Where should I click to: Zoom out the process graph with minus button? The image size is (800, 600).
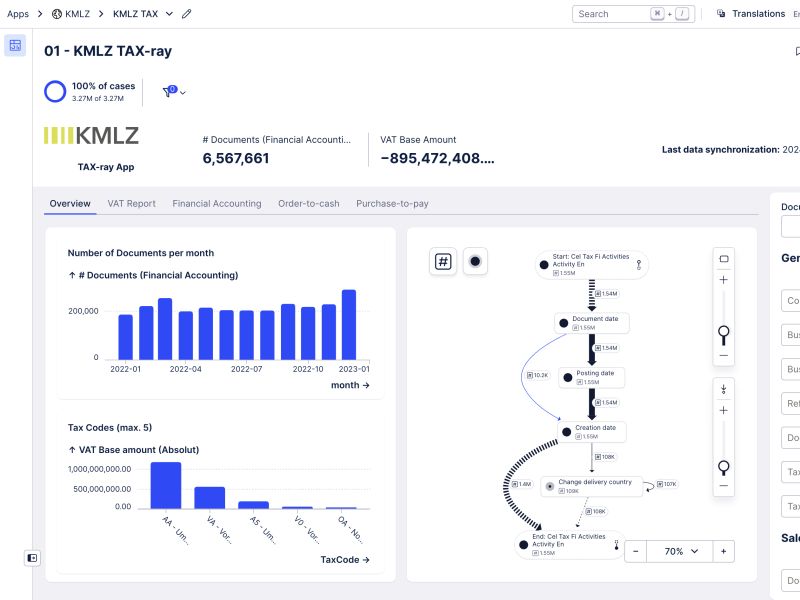coord(636,551)
